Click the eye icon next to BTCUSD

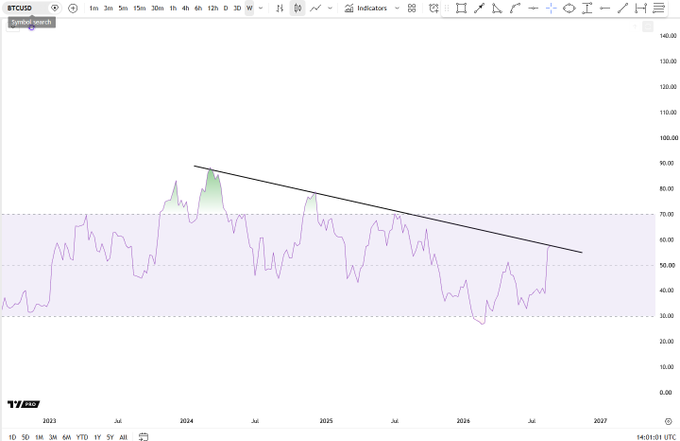pos(55,8)
